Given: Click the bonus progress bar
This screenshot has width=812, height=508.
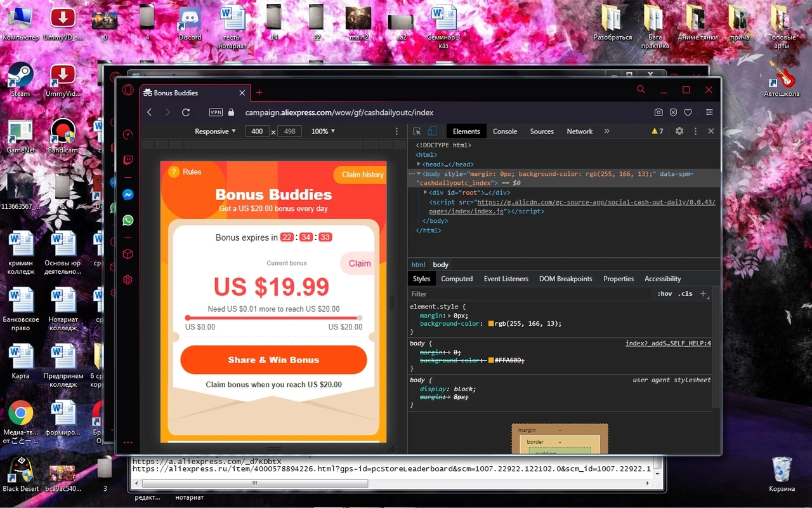Looking at the screenshot, I should tap(273, 317).
